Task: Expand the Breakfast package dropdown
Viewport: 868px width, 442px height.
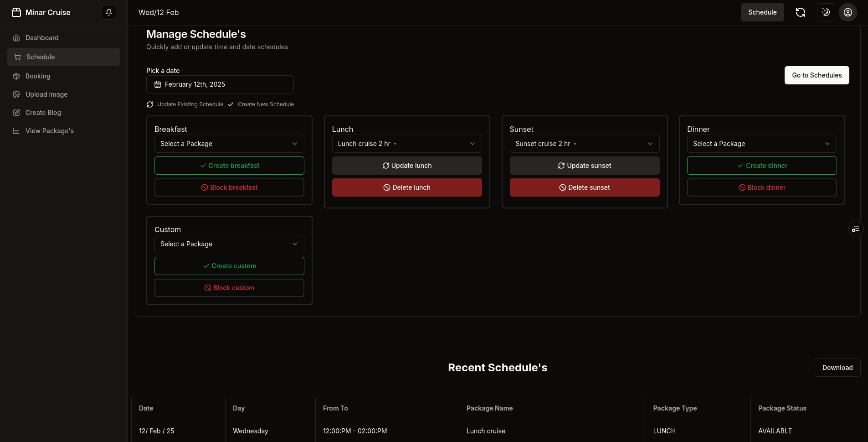Action: tap(229, 144)
